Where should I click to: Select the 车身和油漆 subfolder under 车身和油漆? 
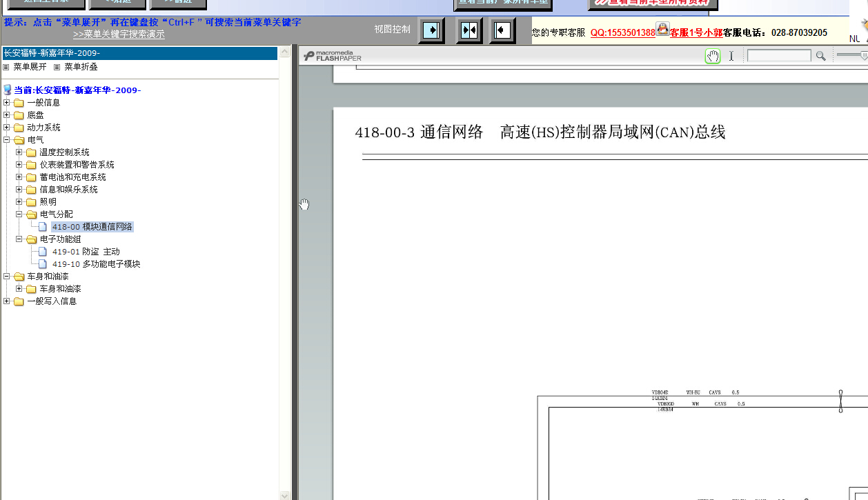coord(60,289)
